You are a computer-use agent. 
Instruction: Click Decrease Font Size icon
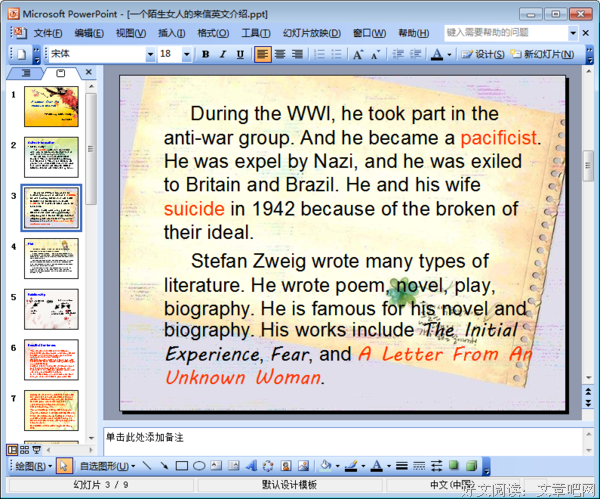point(375,54)
